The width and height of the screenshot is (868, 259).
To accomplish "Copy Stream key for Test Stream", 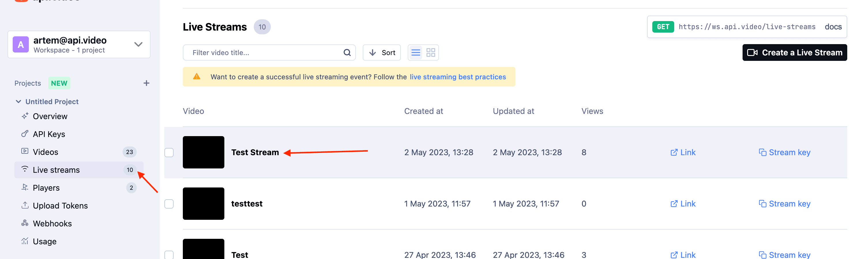I will (x=784, y=152).
